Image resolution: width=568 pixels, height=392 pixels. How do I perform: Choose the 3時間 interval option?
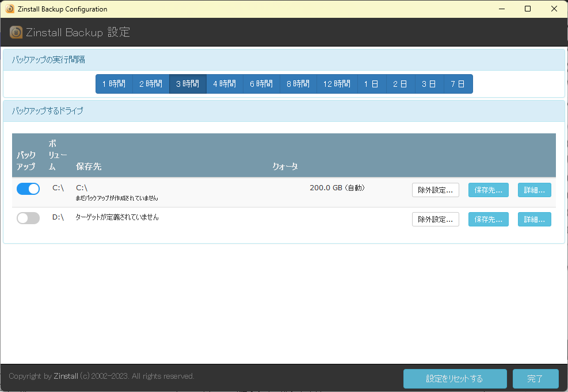click(x=188, y=84)
